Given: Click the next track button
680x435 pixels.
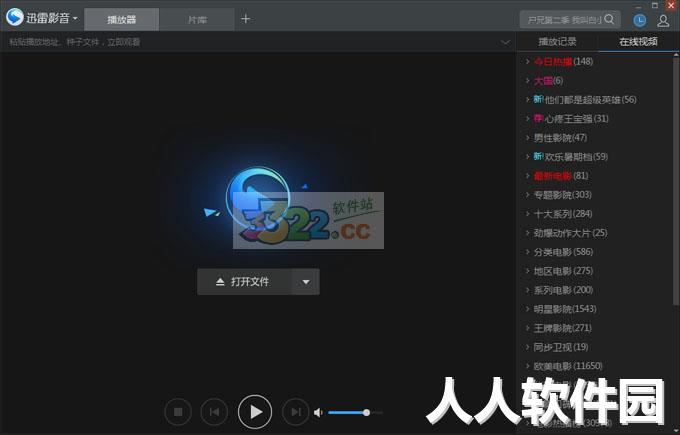Looking at the screenshot, I should tap(295, 412).
